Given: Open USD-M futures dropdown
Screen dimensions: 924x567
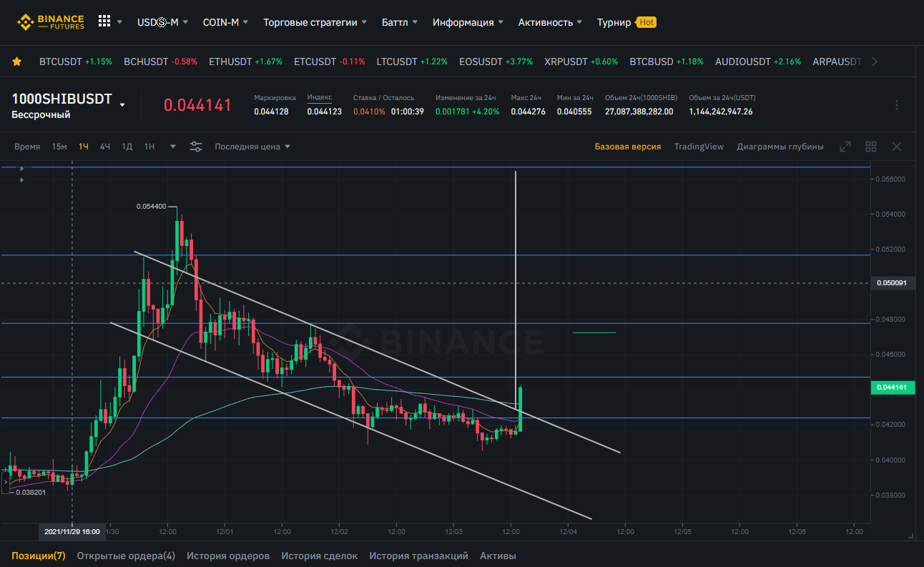Looking at the screenshot, I should click(x=162, y=22).
